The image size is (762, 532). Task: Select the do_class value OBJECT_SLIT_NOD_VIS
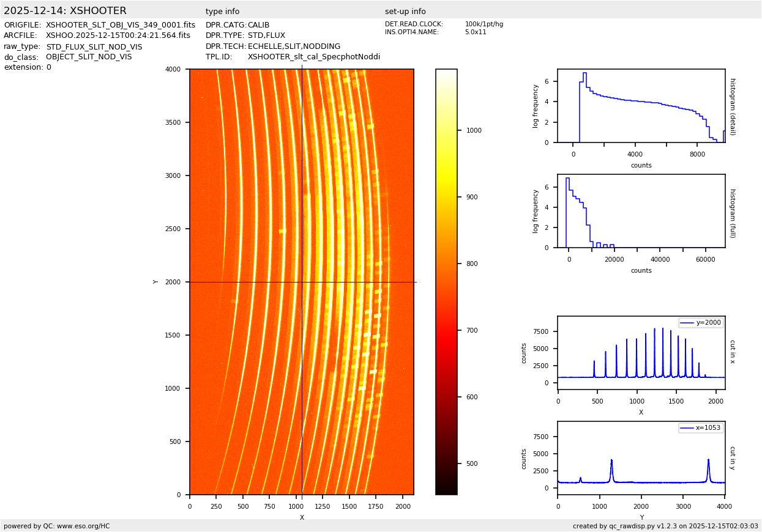pos(89,57)
